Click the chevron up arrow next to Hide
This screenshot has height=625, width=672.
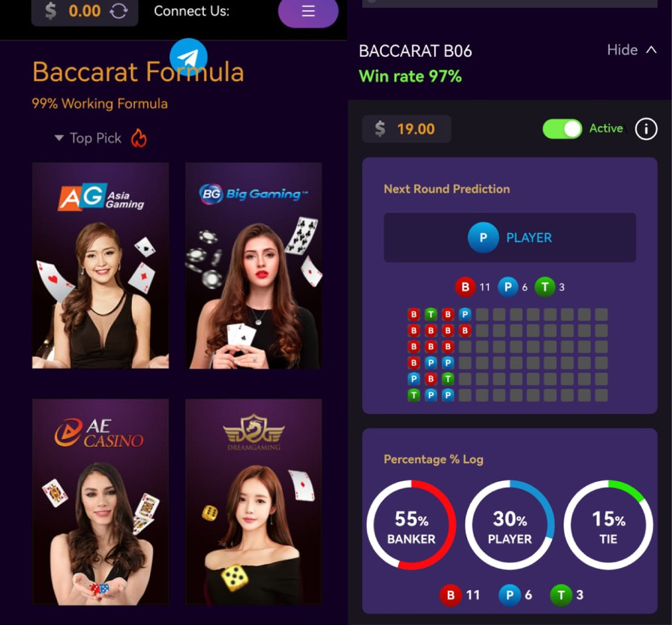click(x=651, y=50)
